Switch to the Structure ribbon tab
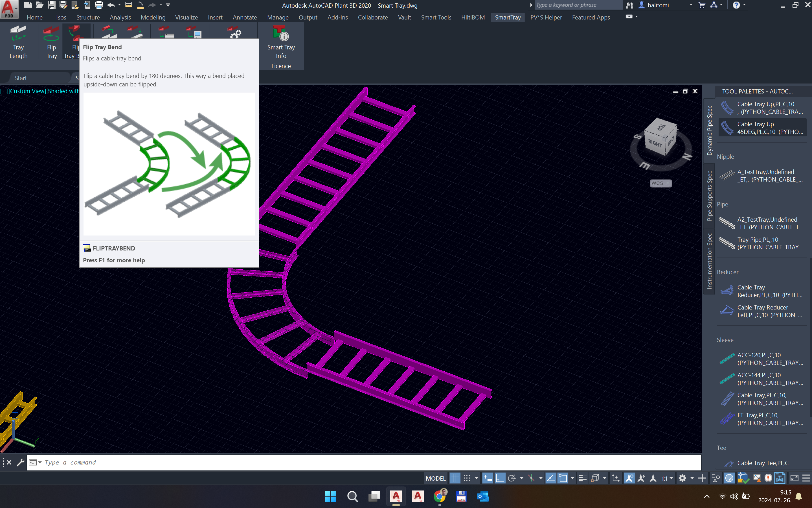 click(88, 18)
